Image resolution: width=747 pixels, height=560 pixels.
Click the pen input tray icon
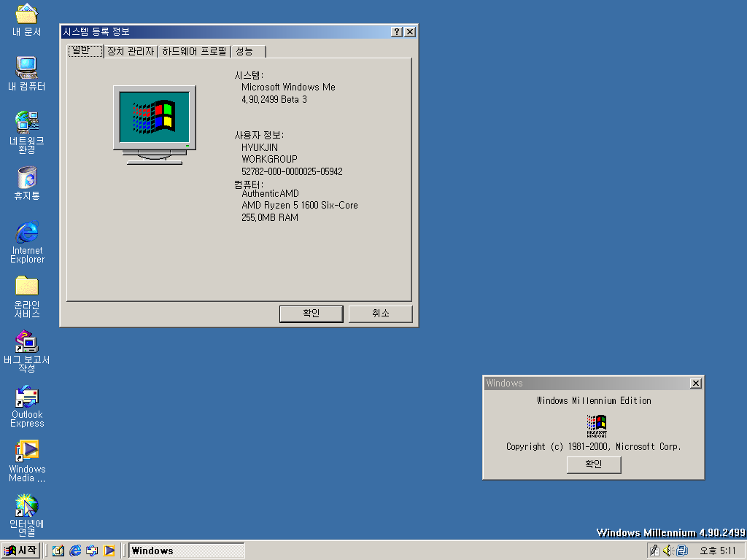click(x=654, y=551)
